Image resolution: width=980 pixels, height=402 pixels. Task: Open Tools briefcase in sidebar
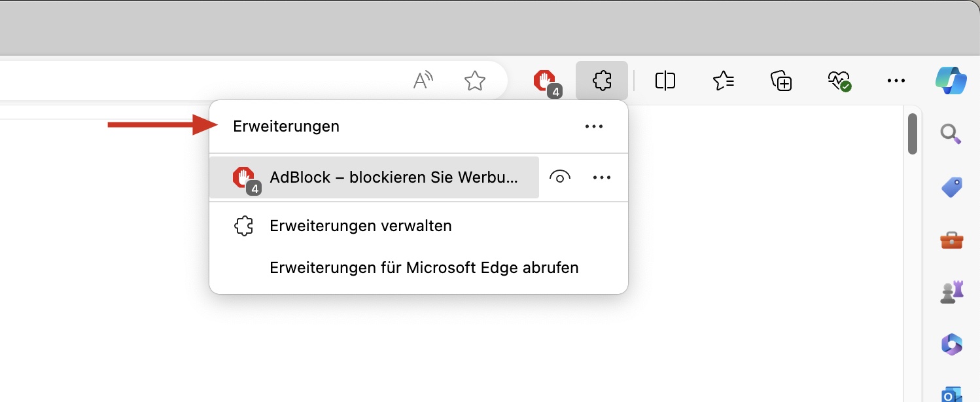coord(951,240)
